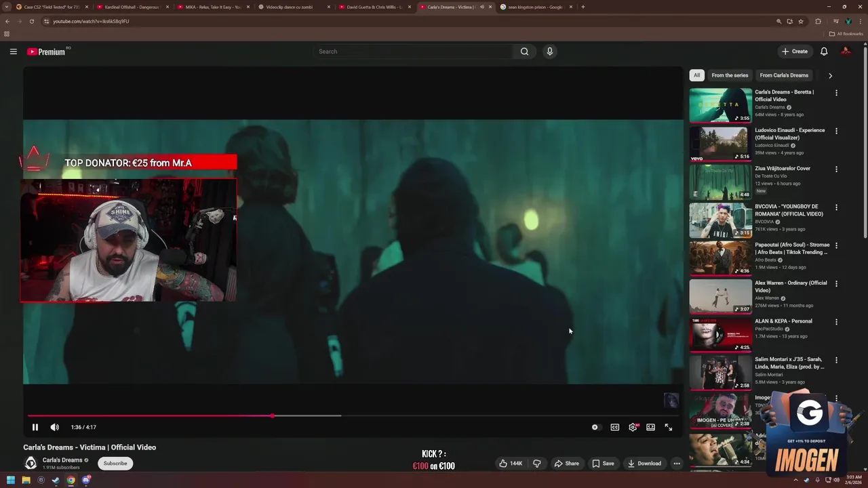Screen dimensions: 868x488
Task: Open the Chrome extensions puzzle icon
Action: pos(818,21)
